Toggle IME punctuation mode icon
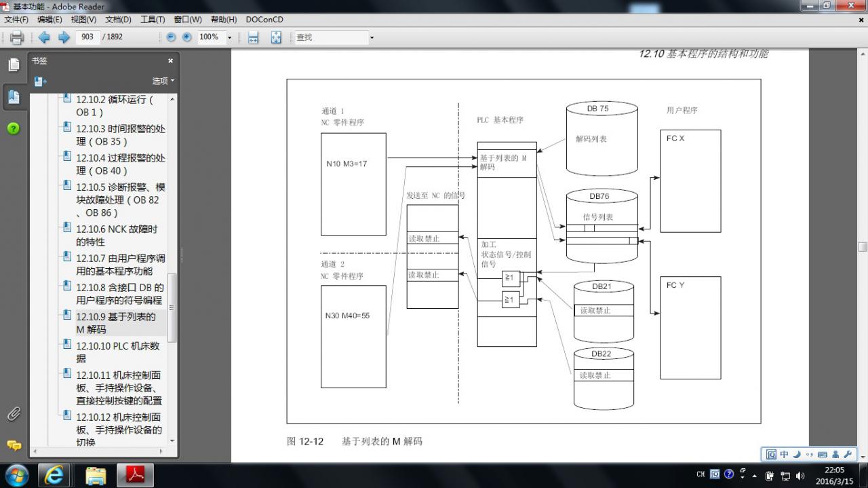The width and height of the screenshot is (868, 488). (809, 455)
